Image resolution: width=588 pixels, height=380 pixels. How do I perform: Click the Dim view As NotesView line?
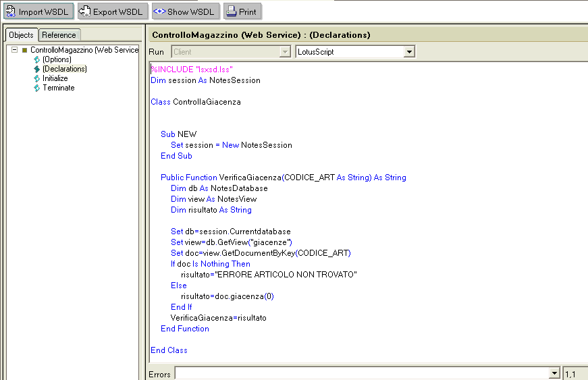(x=214, y=199)
